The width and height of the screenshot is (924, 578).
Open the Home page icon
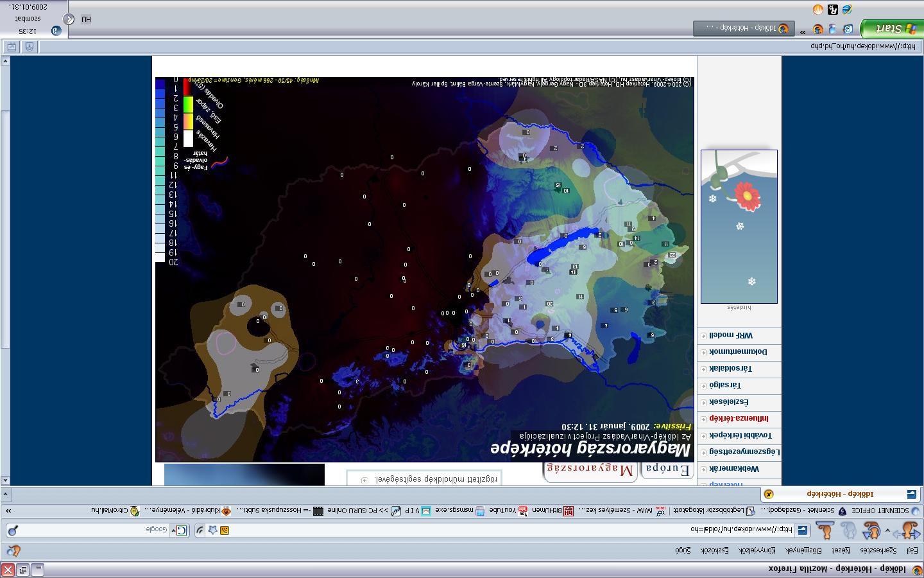(x=825, y=530)
